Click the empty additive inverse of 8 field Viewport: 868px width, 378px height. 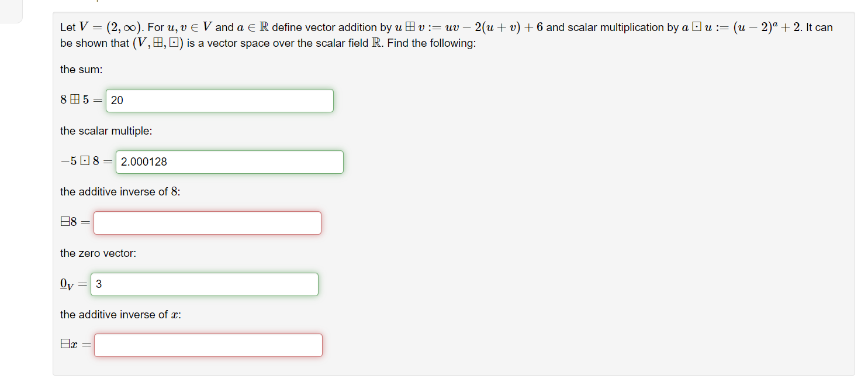coord(207,223)
